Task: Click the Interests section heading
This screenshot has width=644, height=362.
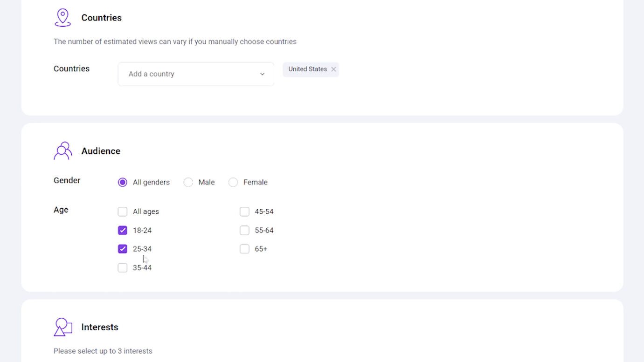Action: pos(100,327)
